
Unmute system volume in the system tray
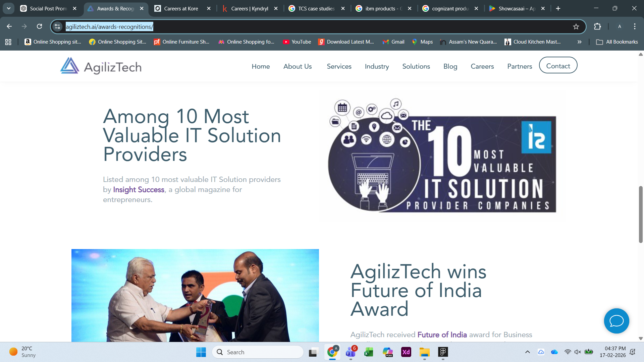[578, 352]
